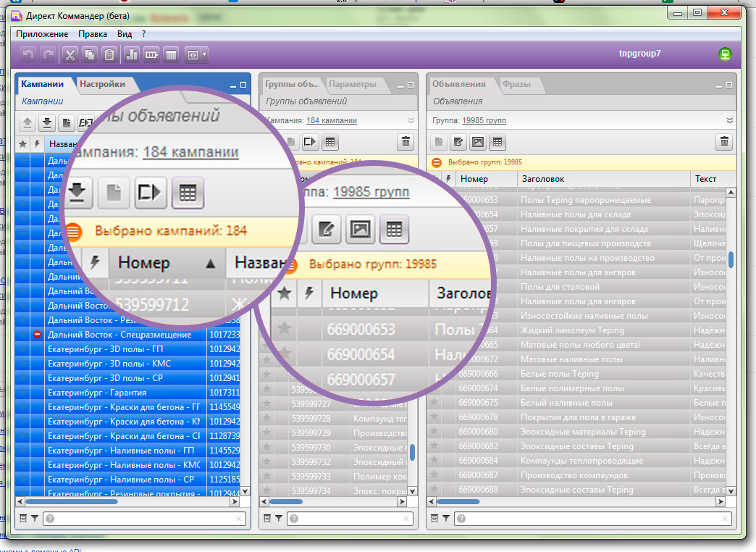This screenshot has width=756, height=552.
Task: Open the bar chart statistics icon
Action: (132, 54)
